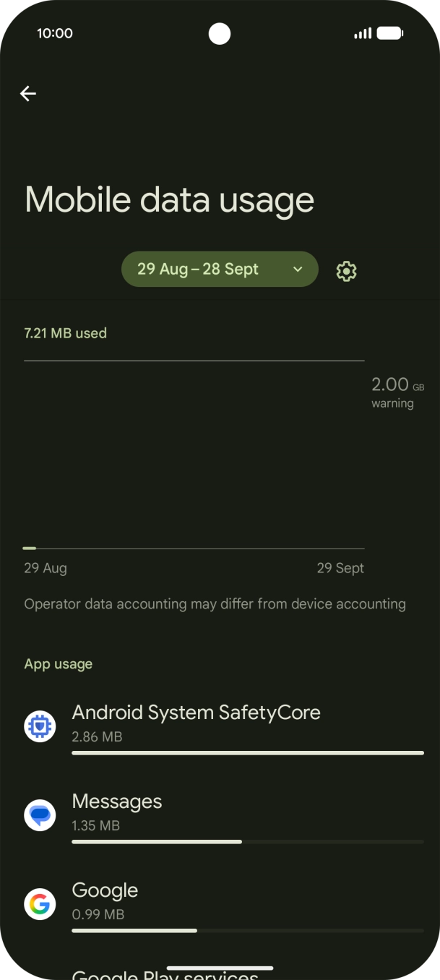This screenshot has width=440, height=980.
Task: Tap the chevron on the billing cycle picker
Action: pos(296,269)
